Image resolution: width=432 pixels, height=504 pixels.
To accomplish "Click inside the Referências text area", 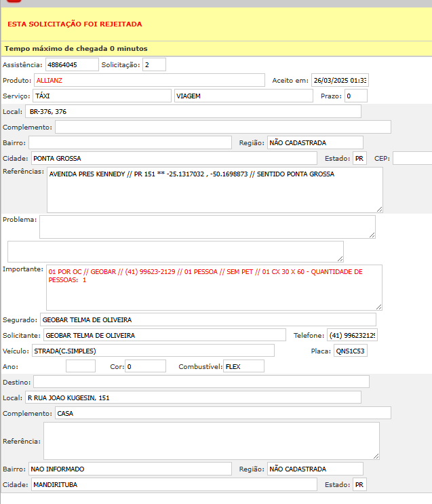I will [x=214, y=190].
